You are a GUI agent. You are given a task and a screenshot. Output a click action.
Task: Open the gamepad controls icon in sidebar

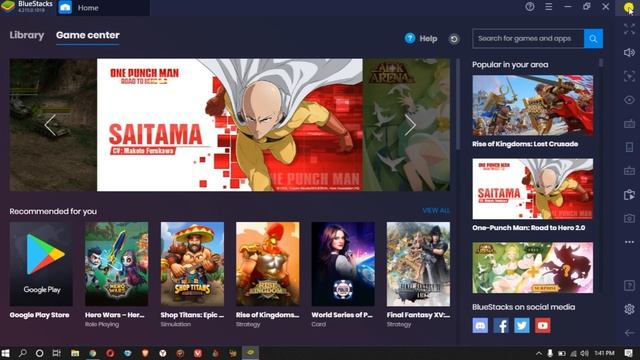point(629,171)
